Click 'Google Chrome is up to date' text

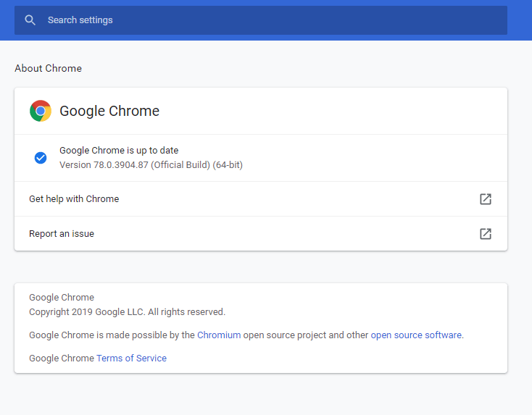(119, 150)
